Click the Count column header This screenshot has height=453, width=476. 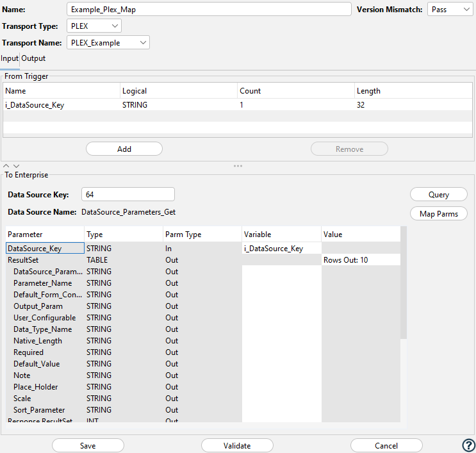click(x=296, y=91)
